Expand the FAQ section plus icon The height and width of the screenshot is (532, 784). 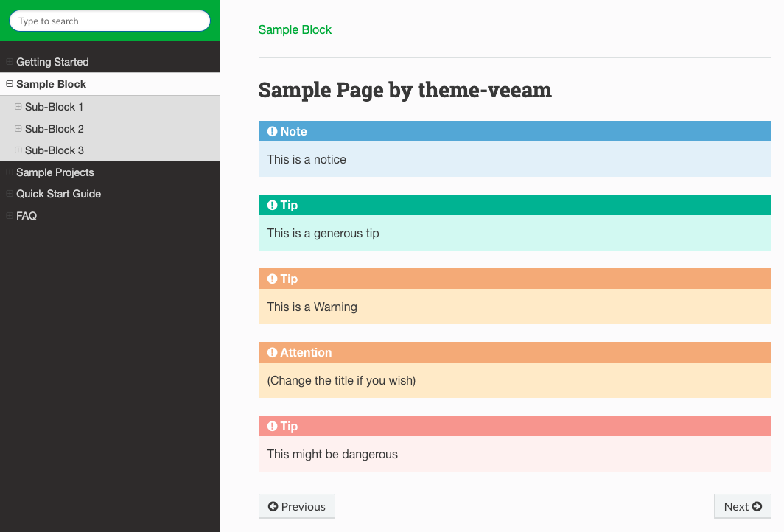coord(10,215)
